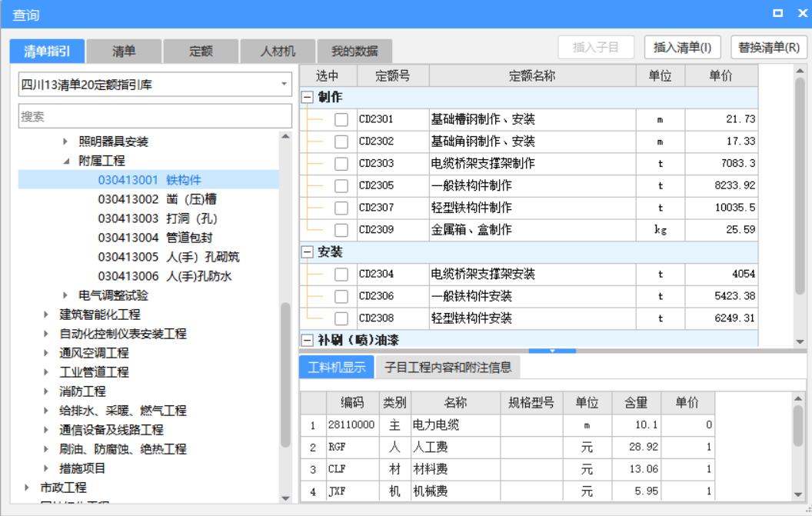Select the 材料费 row
Image resolution: width=812 pixels, height=516 pixels.
point(507,469)
